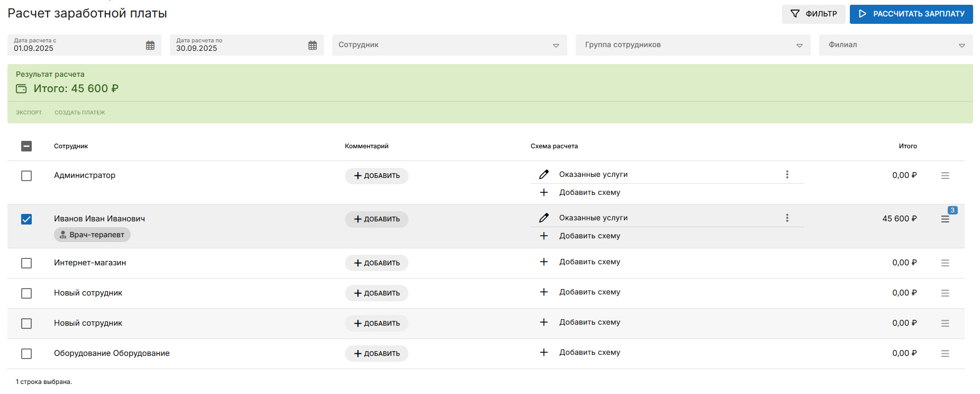The height and width of the screenshot is (394, 980).
Task: Open calendar for end date 30.09.2025
Action: [313, 46]
